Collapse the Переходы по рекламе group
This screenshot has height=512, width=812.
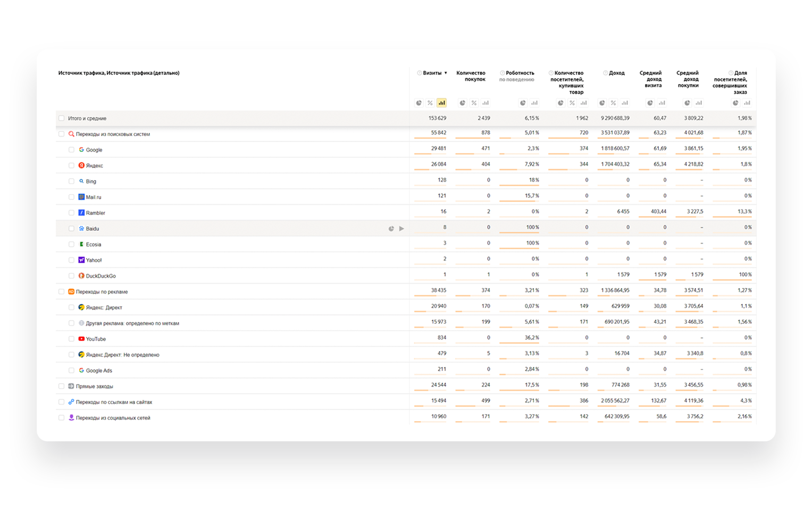(x=102, y=292)
